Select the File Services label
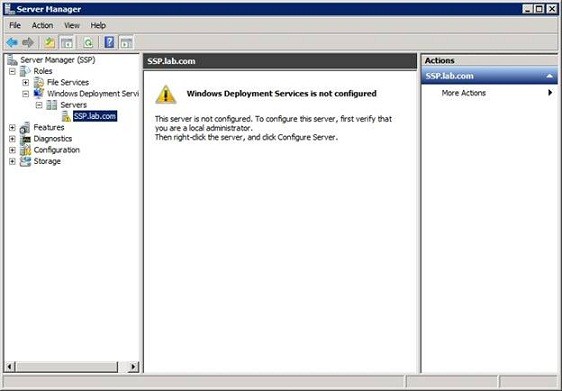The width and height of the screenshot is (562, 391). pos(68,82)
